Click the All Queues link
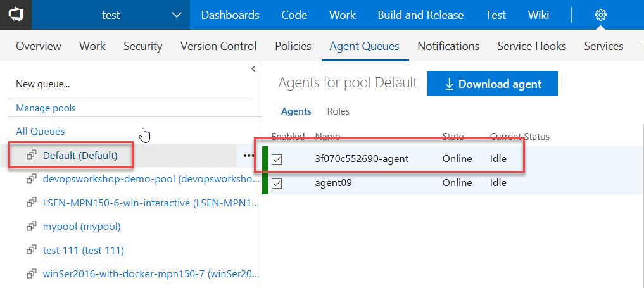The width and height of the screenshot is (644, 288). click(41, 132)
